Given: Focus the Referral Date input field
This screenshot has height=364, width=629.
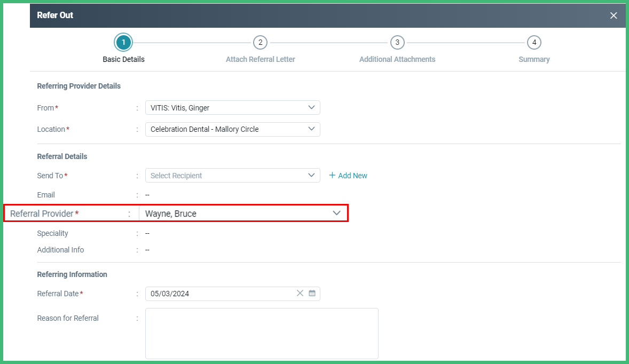Looking at the screenshot, I should 219,294.
